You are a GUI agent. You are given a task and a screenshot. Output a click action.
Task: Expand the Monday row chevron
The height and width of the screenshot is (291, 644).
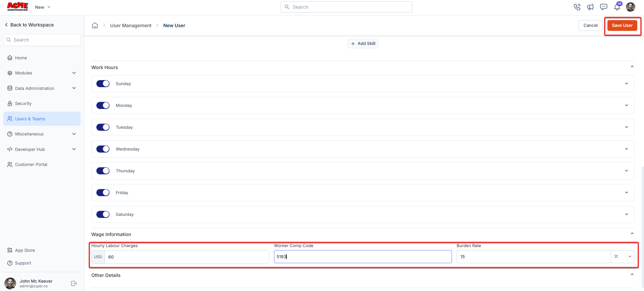[627, 105]
